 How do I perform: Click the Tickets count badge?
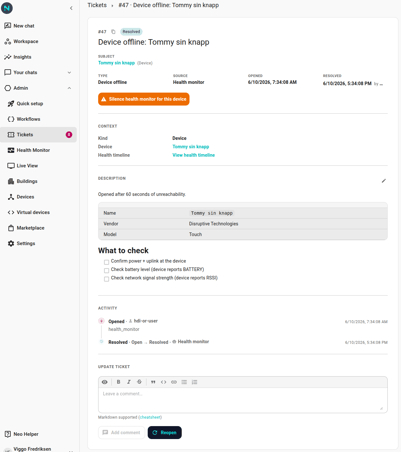pyautogui.click(x=69, y=135)
